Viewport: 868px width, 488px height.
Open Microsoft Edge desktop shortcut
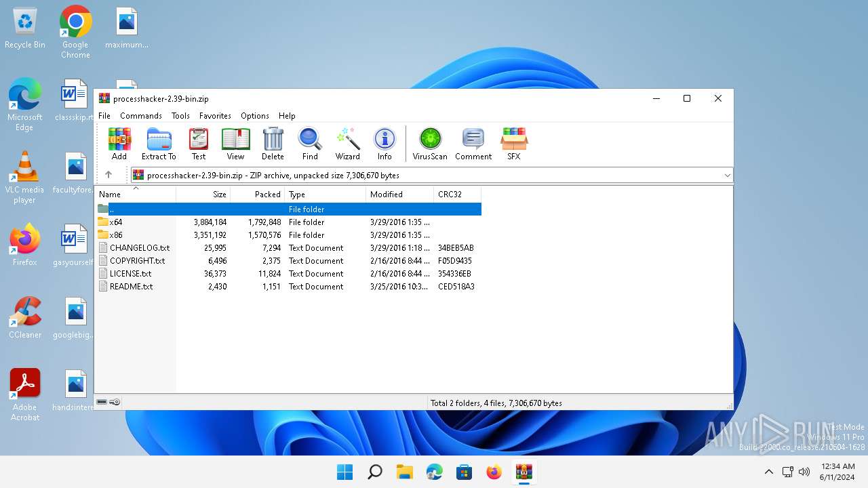pyautogui.click(x=25, y=104)
